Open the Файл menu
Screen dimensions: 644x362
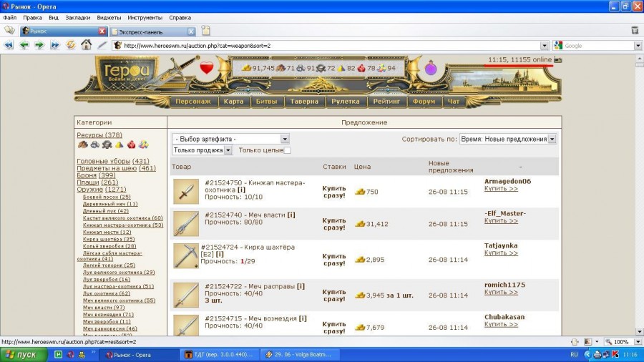pos(10,18)
